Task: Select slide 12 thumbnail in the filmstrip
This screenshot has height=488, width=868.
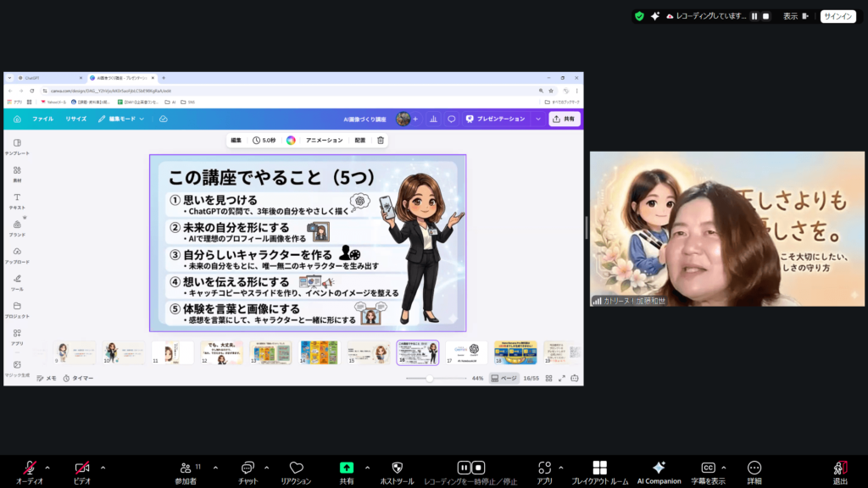Action: (x=221, y=352)
